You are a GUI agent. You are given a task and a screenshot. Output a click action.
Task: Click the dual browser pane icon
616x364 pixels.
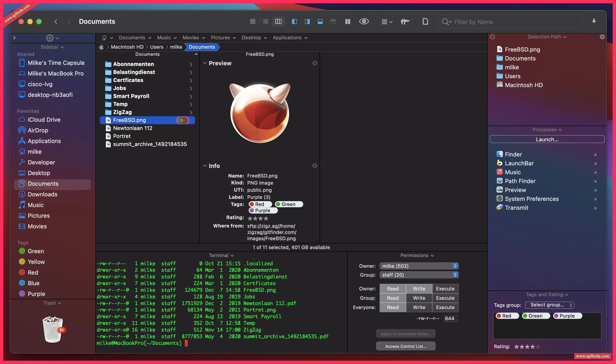(348, 22)
